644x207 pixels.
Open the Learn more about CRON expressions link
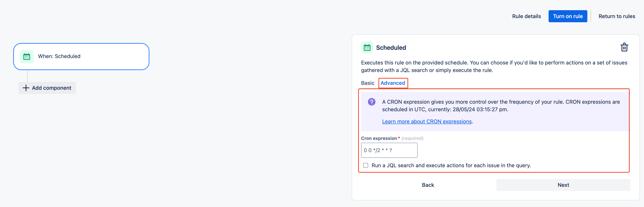point(427,121)
